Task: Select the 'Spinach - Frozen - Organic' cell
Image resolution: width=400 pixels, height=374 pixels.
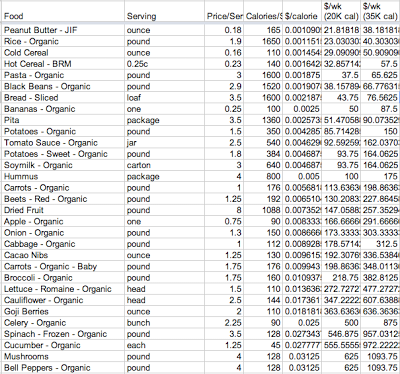Action: 63,334
